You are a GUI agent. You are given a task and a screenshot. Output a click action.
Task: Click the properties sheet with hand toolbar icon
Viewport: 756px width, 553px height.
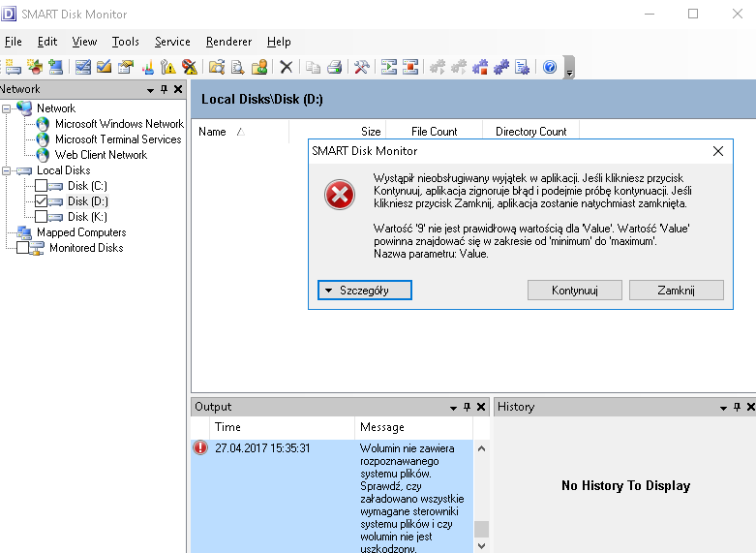pyautogui.click(x=126, y=67)
